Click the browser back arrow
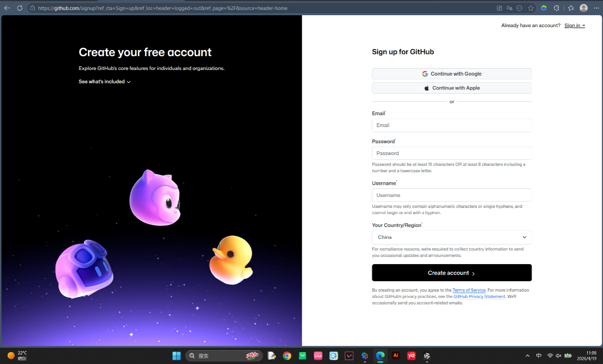The image size is (603, 364). [x=7, y=8]
